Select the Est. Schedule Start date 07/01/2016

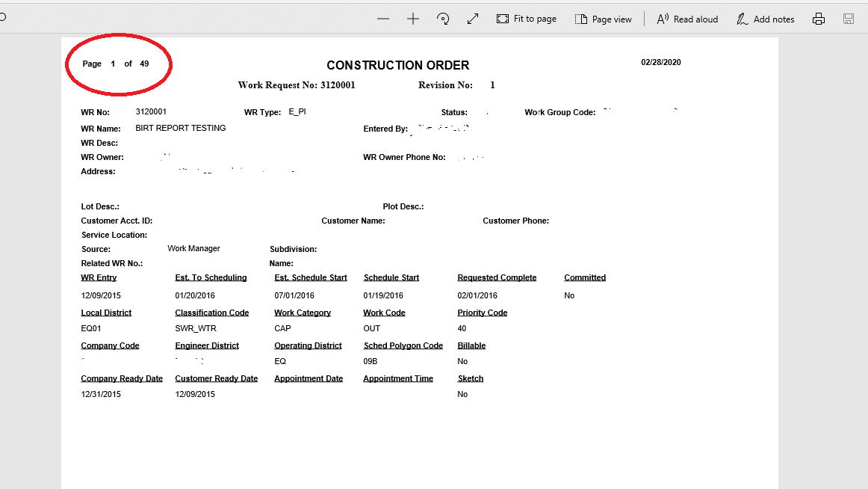pos(294,296)
